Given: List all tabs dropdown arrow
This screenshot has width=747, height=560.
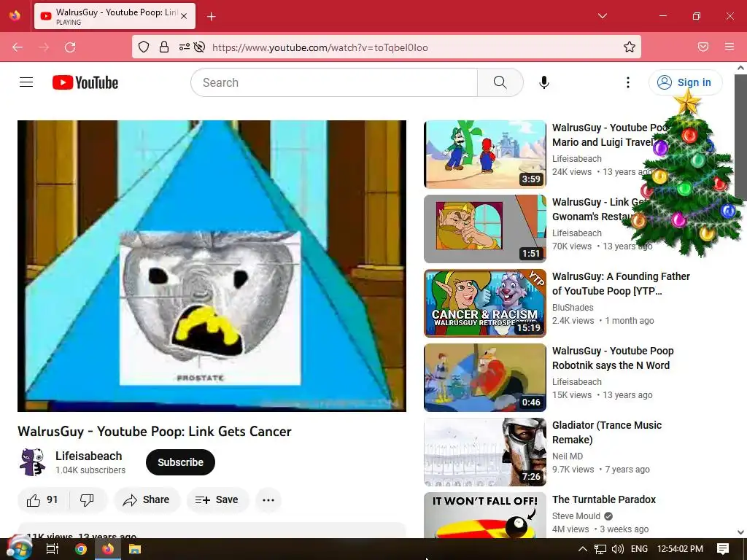Looking at the screenshot, I should (x=602, y=16).
